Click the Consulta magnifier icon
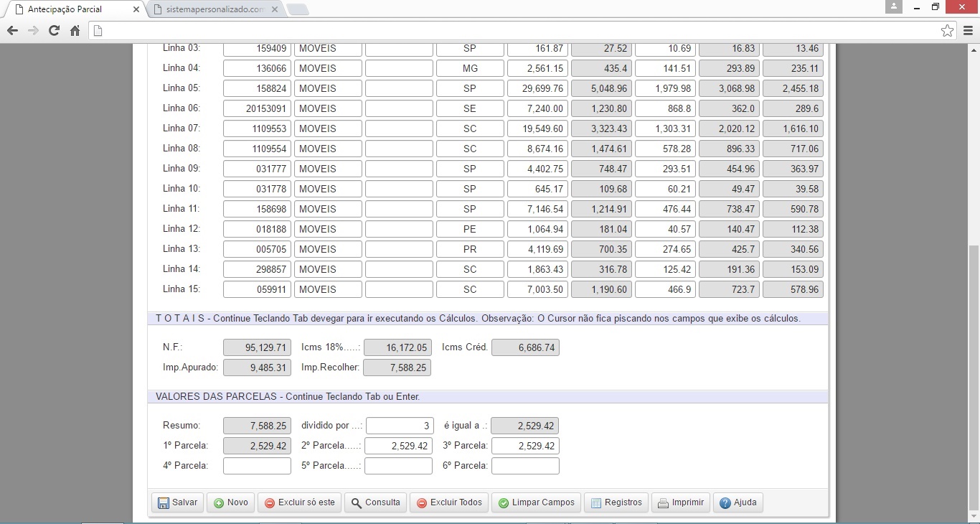Image resolution: width=980 pixels, height=524 pixels. 357,502
